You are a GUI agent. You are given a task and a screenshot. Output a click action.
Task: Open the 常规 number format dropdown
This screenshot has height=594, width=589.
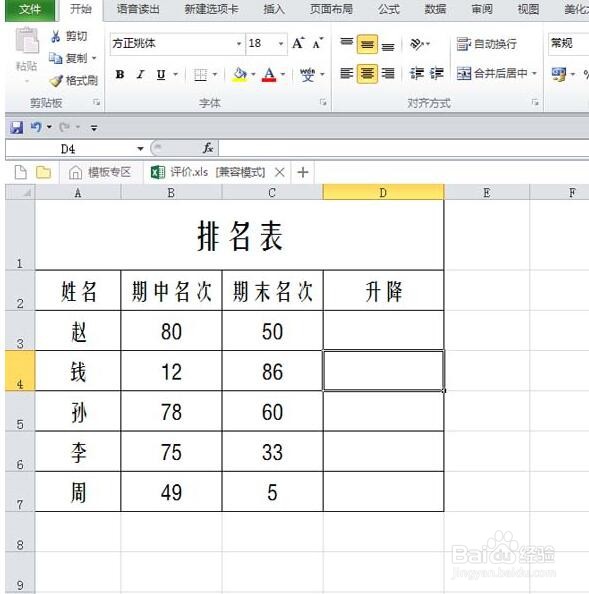coord(569,44)
